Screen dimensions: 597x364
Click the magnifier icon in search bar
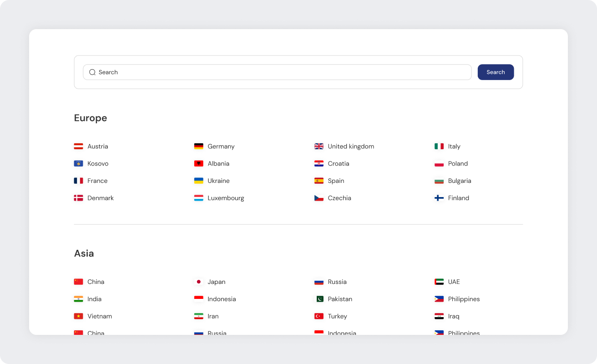(92, 72)
